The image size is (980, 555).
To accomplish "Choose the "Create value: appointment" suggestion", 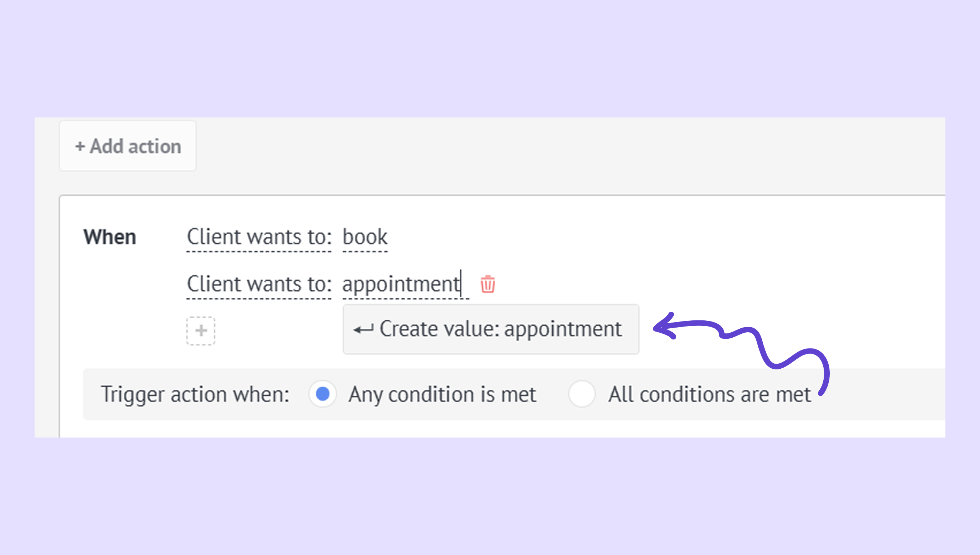I will [x=491, y=329].
